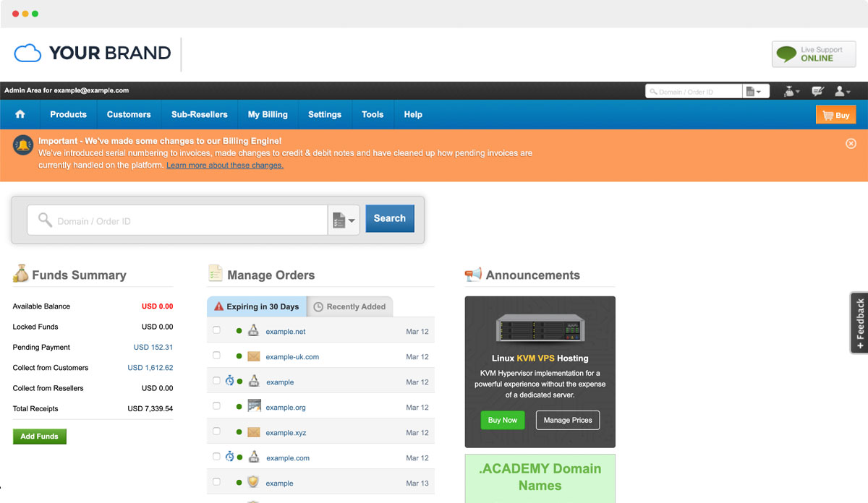Viewport: 868px width, 503px height.
Task: Open the example-uk.com order link
Action: point(292,357)
